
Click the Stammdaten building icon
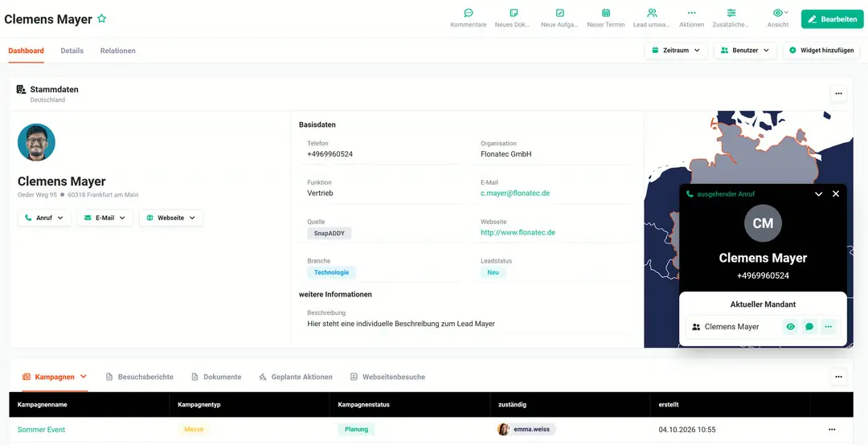22,89
